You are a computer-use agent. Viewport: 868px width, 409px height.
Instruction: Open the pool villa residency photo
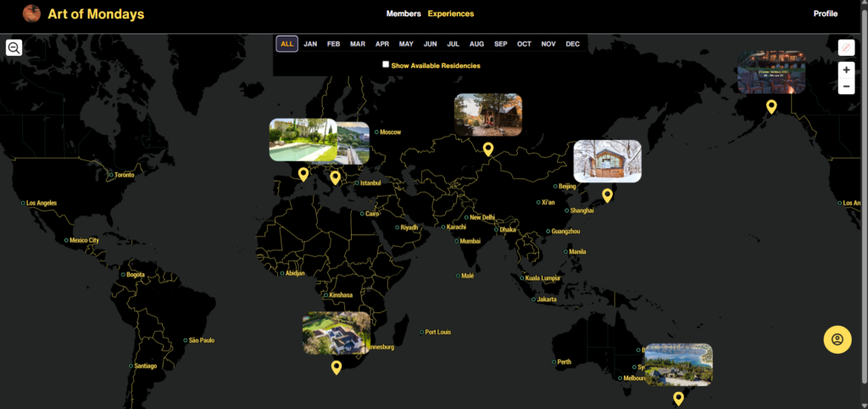pyautogui.click(x=303, y=140)
